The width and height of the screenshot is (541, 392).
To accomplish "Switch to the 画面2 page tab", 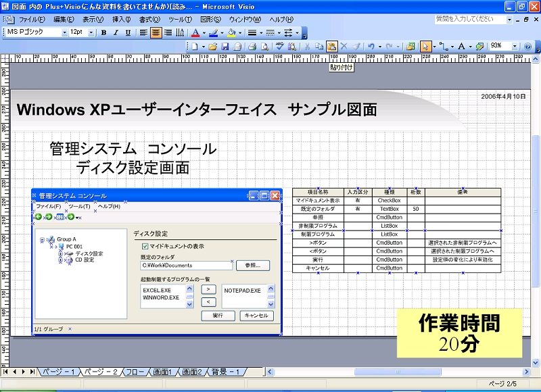I will (x=192, y=372).
